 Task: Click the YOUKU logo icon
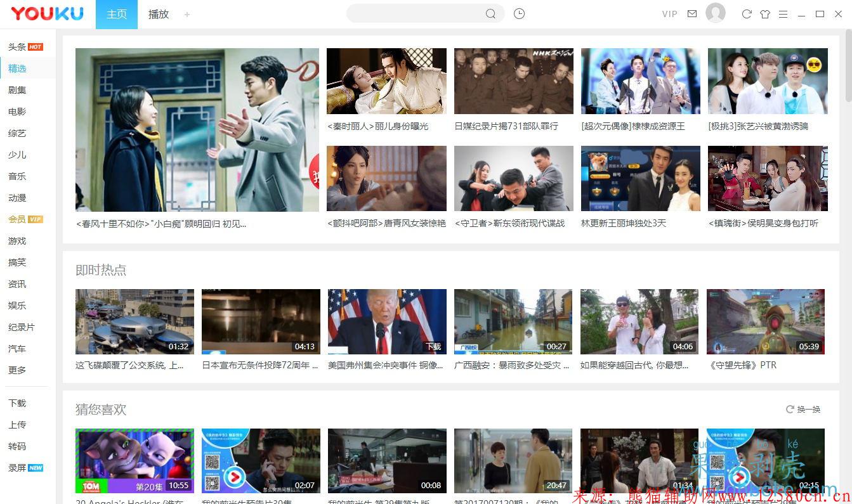[48, 13]
